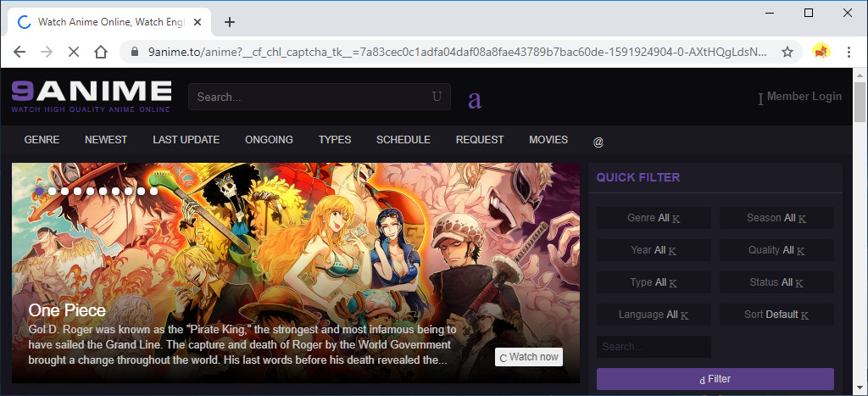Click the header Search field
This screenshot has height=396, width=868.
320,97
